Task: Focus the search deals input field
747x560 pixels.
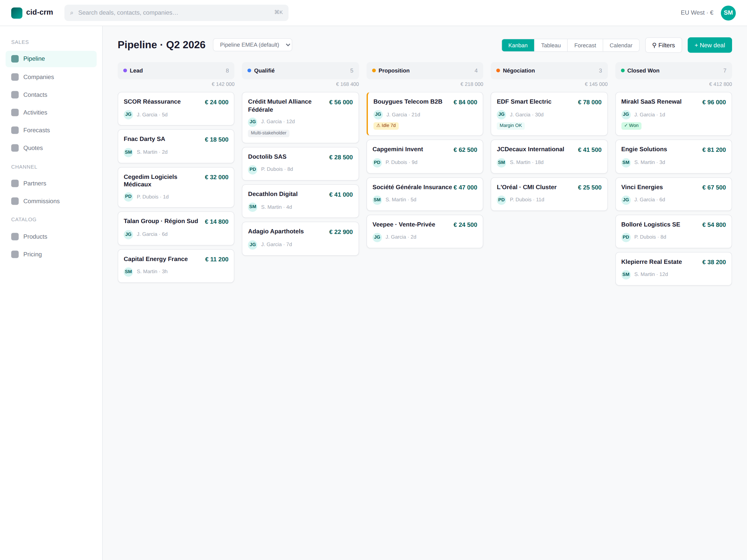Action: [176, 13]
